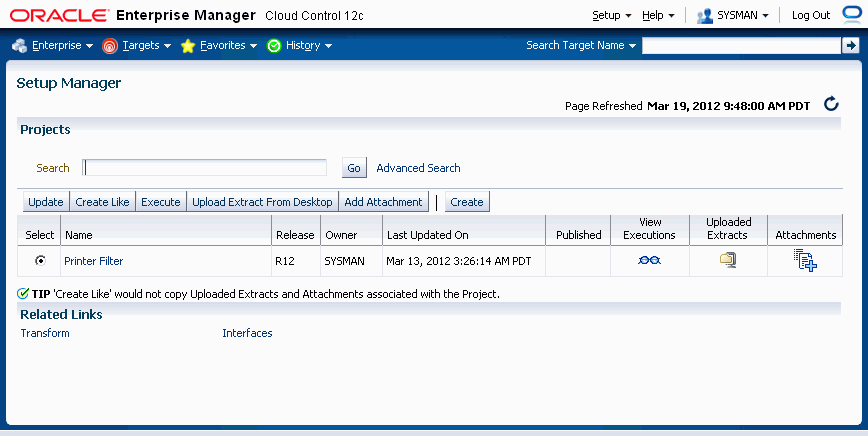Open the Targets menu
Image resolution: width=868 pixels, height=436 pixels.
coord(147,45)
